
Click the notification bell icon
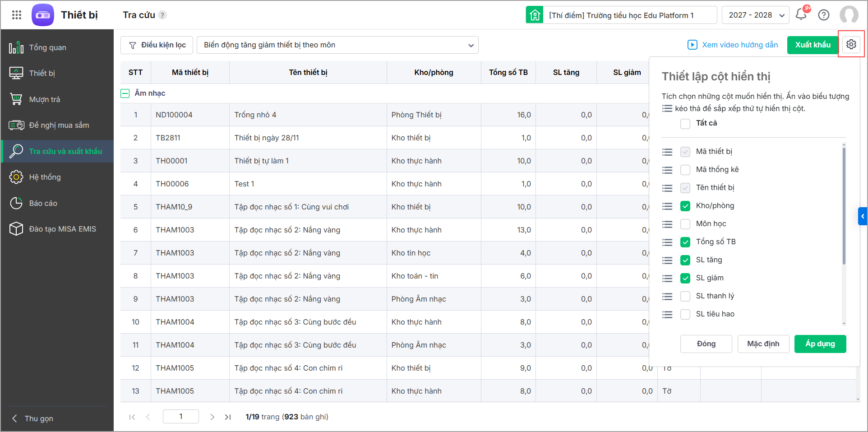pos(801,14)
